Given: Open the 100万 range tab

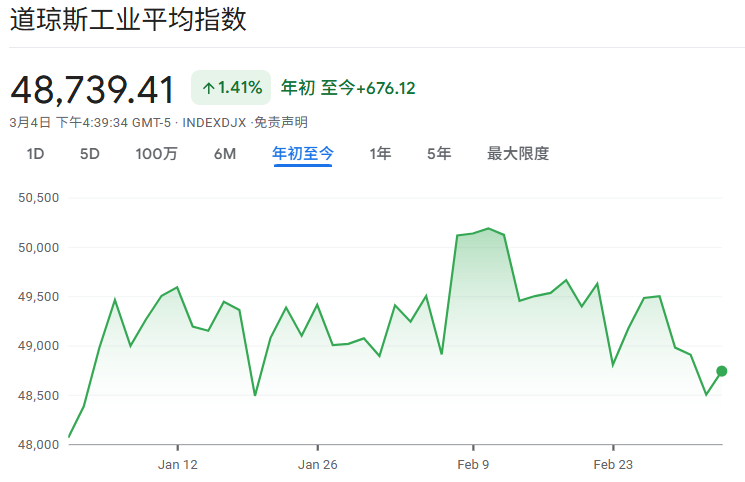Looking at the screenshot, I should click(156, 154).
